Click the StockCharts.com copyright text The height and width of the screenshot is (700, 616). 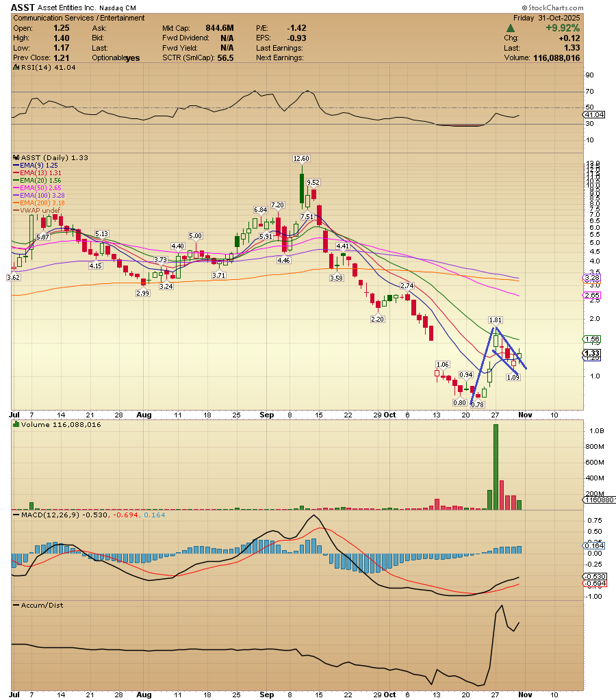point(552,8)
